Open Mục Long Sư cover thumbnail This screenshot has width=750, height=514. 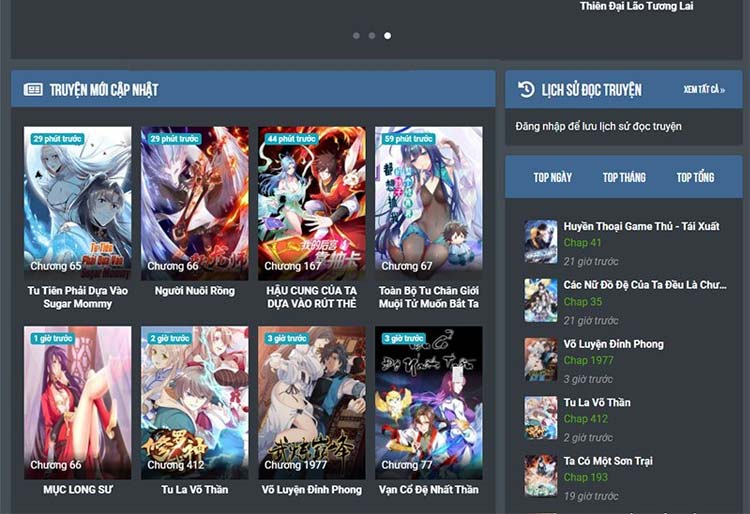pos(77,400)
